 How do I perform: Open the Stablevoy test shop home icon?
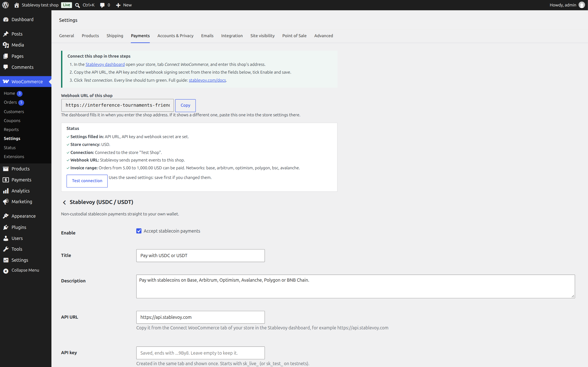(x=17, y=5)
